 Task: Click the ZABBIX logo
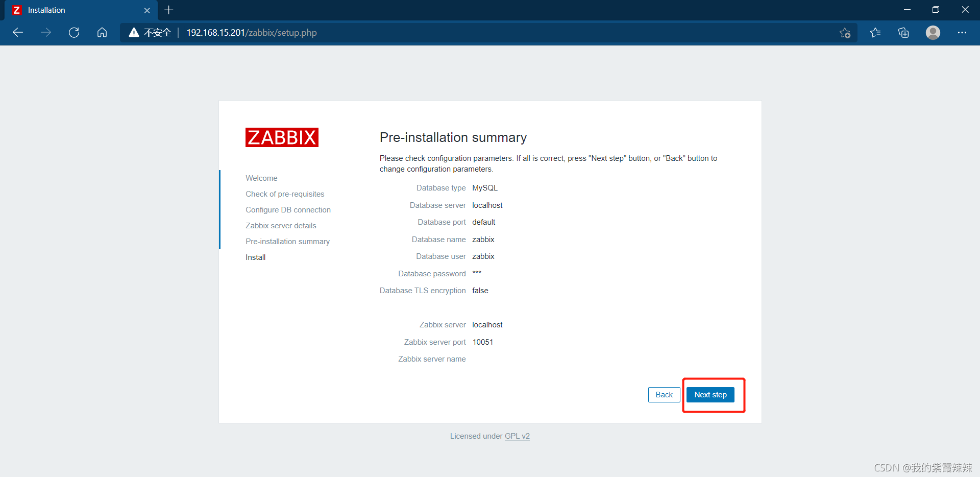[x=282, y=137]
